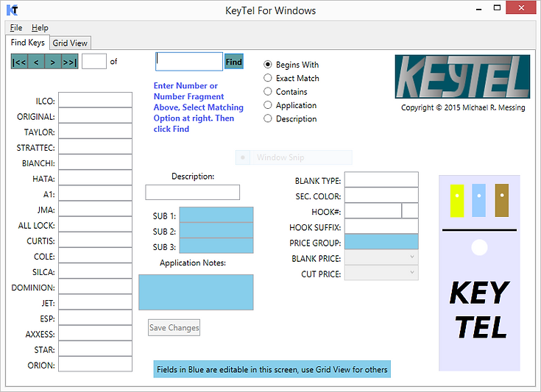Click the A1 field
The image size is (541, 392).
click(95, 193)
